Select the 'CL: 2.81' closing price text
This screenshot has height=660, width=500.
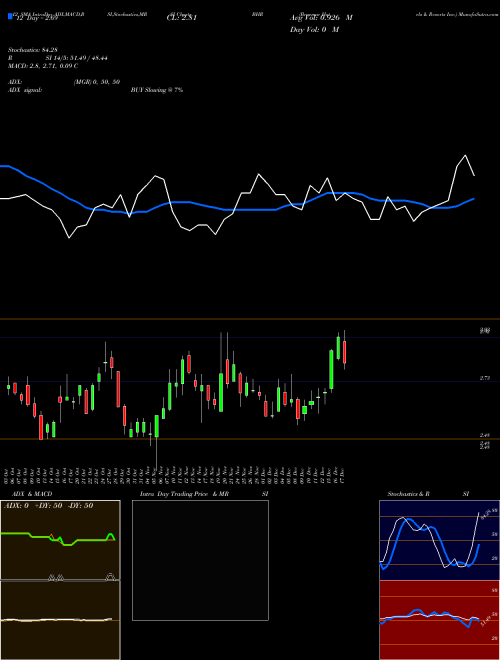[x=182, y=18]
